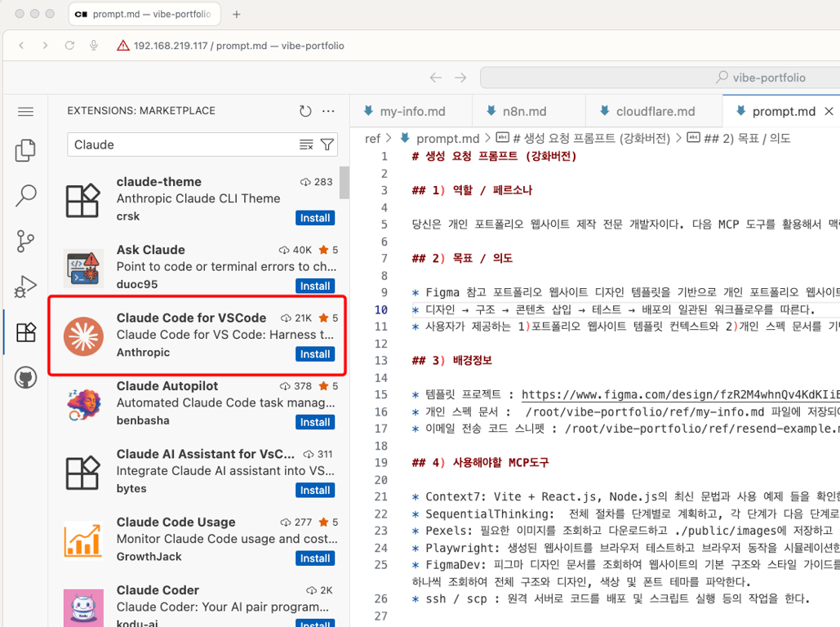Install the Claude Autopilot extension
The height and width of the screenshot is (627, 840).
click(315, 422)
